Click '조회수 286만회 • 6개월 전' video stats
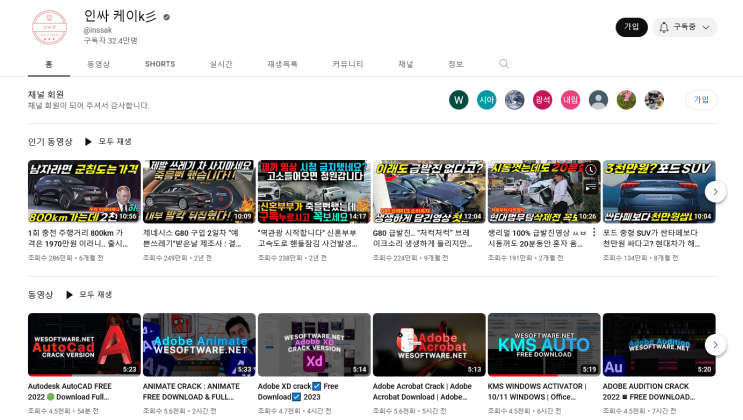 (65, 258)
